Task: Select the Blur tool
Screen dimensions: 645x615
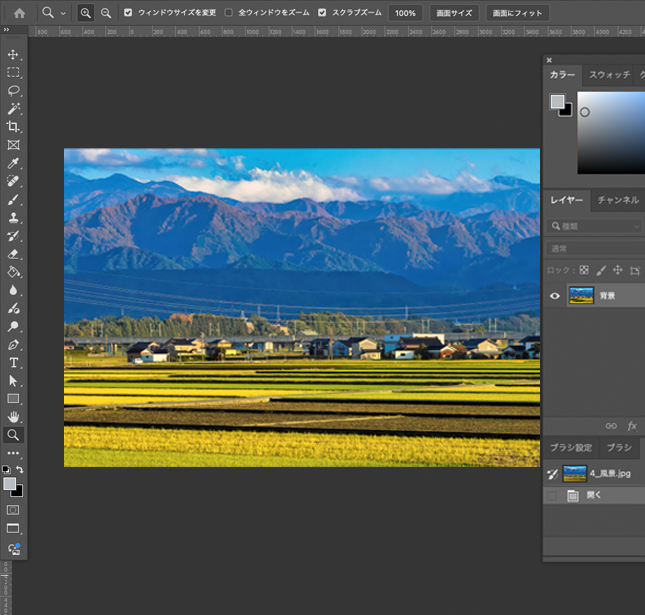Action: (x=13, y=290)
